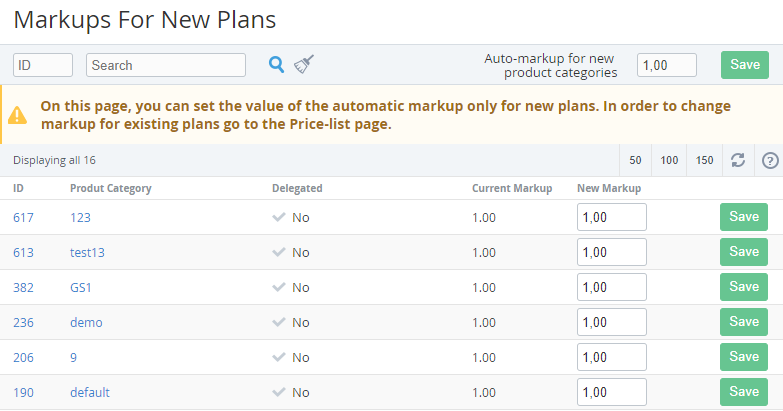Show 100 items per page

coord(669,160)
